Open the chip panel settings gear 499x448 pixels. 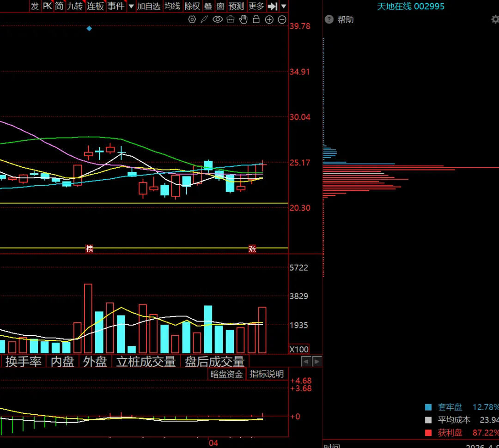(495, 19)
